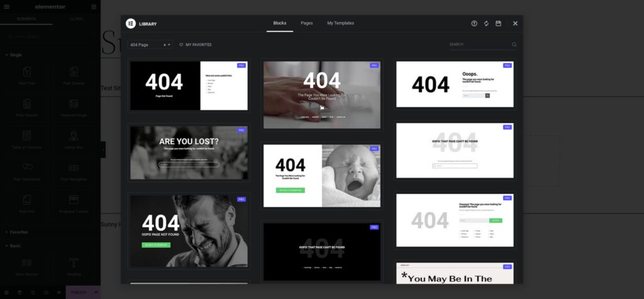Click the save template icon
The width and height of the screenshot is (644, 299).
[498, 24]
